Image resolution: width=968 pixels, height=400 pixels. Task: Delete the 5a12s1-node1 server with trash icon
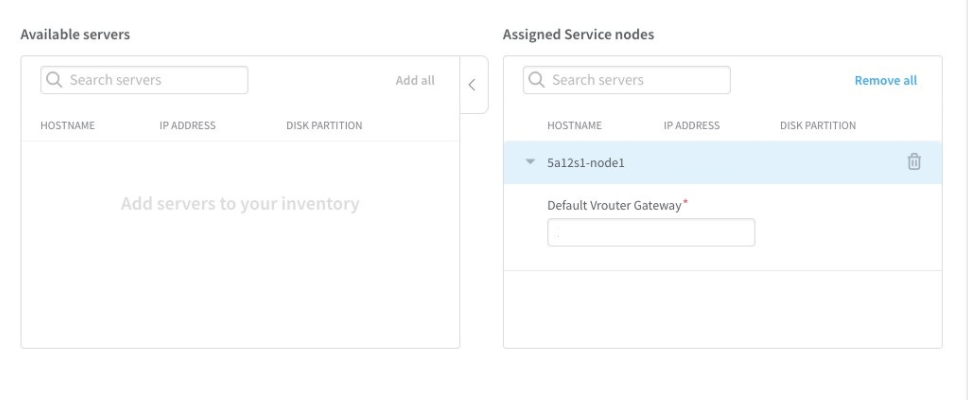click(x=914, y=161)
